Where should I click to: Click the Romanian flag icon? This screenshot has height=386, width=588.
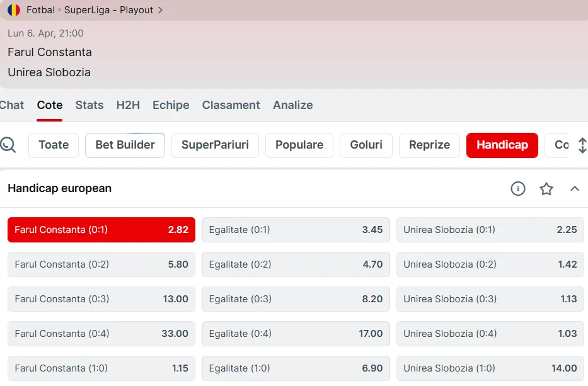pyautogui.click(x=14, y=10)
